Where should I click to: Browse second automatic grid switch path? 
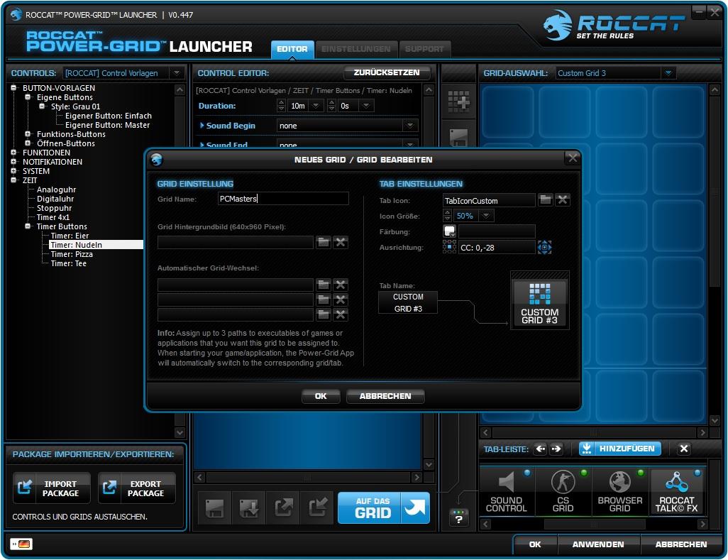(x=324, y=300)
